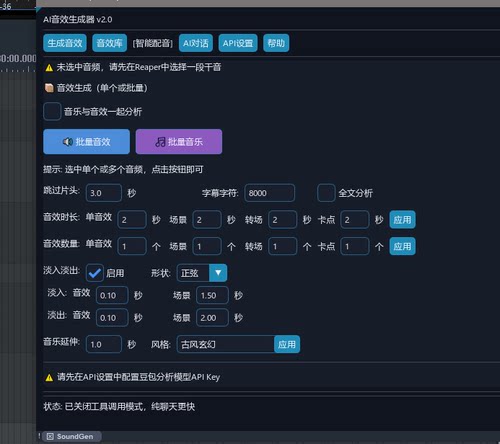
Task: Disable the 淡入淡出 启用 checkbox
Action: pos(95,273)
